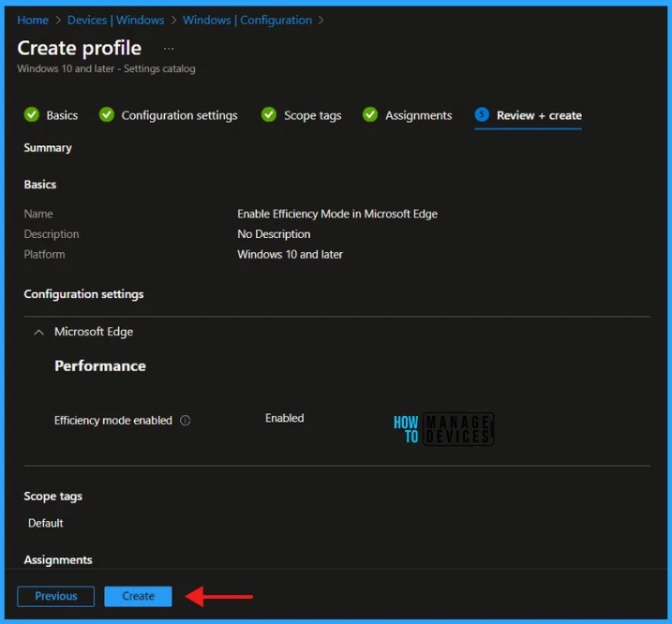Click the Create button

point(138,596)
